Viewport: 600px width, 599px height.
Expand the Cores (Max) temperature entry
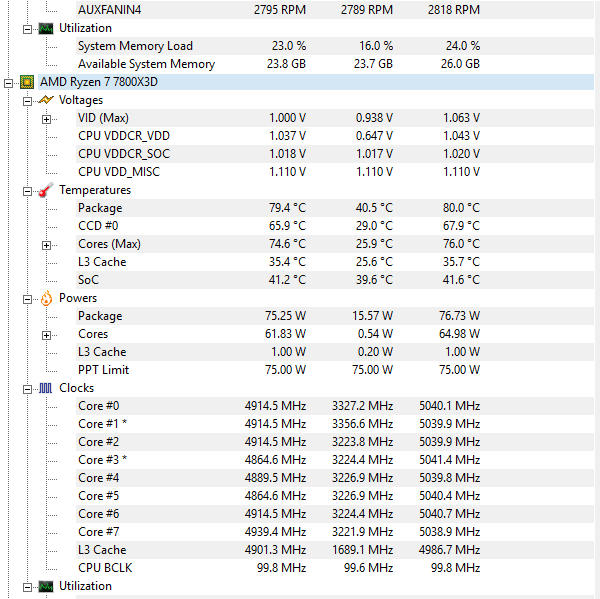[46, 245]
